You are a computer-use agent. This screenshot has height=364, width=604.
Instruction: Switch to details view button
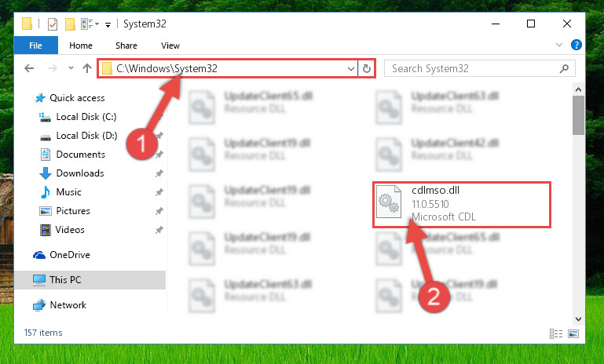556,333
